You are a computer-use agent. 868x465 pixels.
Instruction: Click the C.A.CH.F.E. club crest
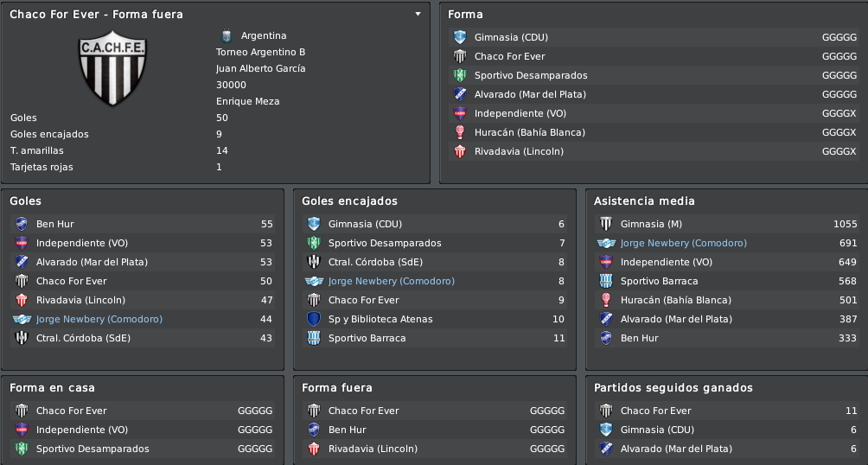112,67
